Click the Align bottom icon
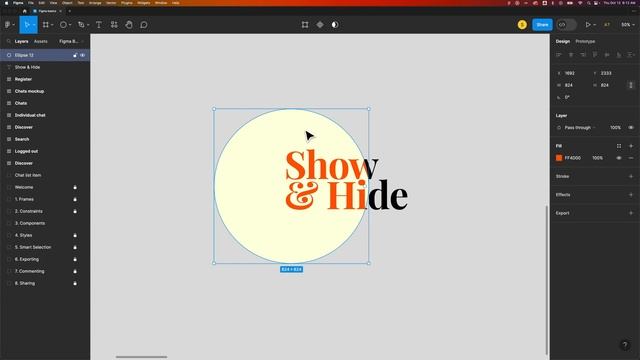640x360 pixels. click(x=619, y=55)
